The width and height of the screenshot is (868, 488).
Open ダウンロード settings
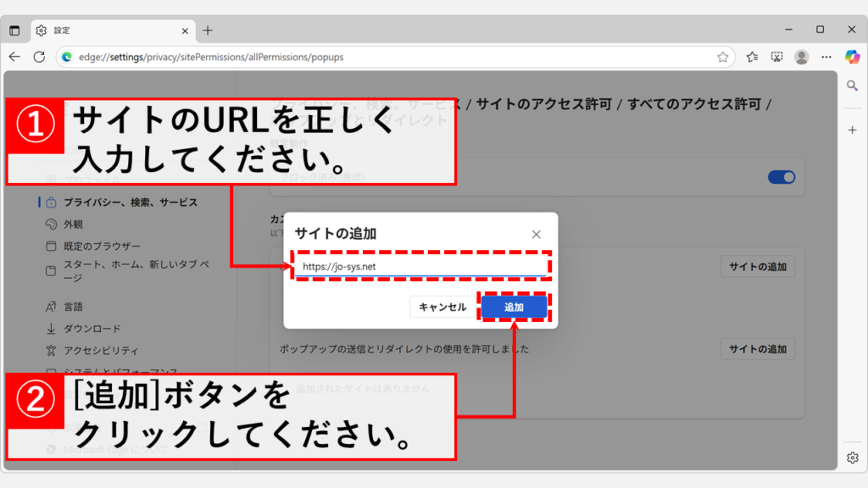[92, 329]
